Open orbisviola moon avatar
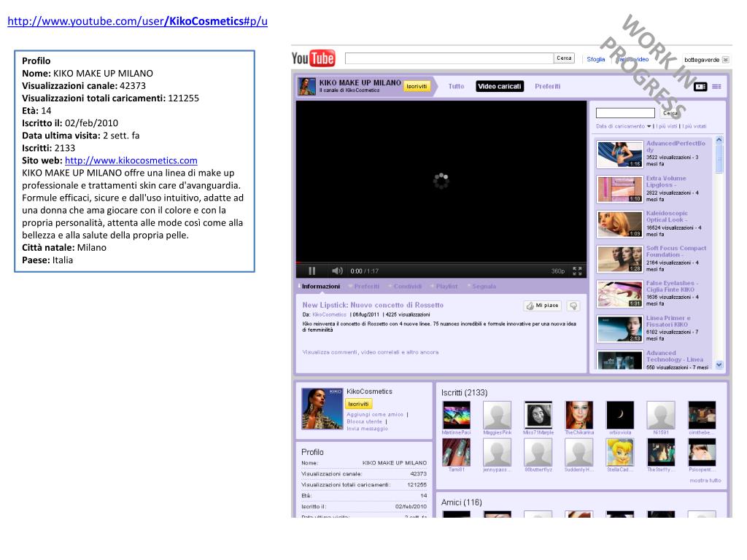 620,415
